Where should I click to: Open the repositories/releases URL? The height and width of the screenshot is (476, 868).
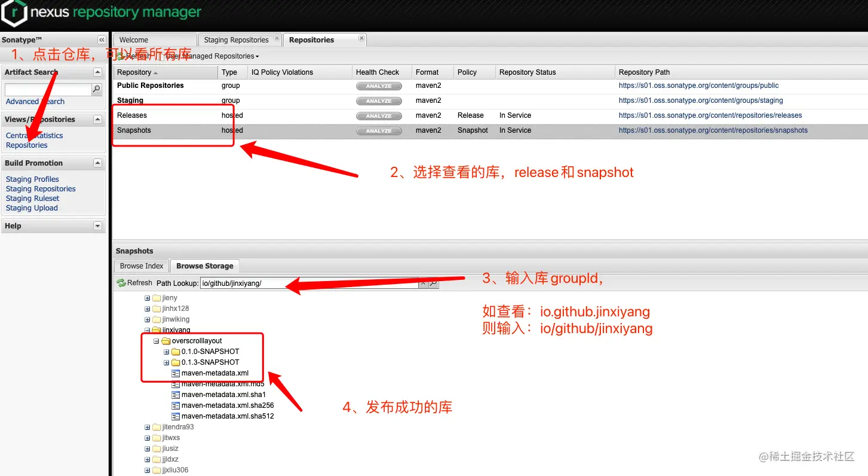pyautogui.click(x=710, y=115)
